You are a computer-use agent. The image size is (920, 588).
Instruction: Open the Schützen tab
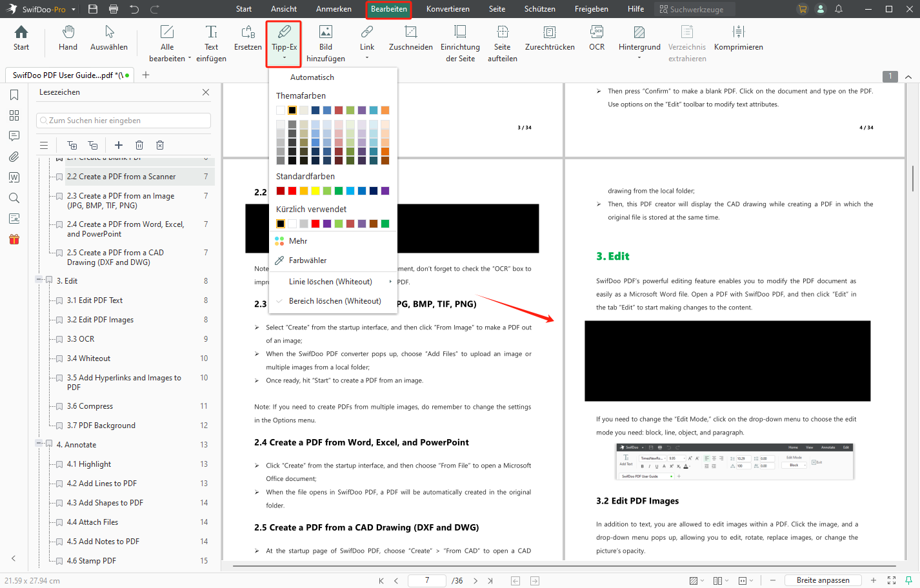[x=540, y=9]
